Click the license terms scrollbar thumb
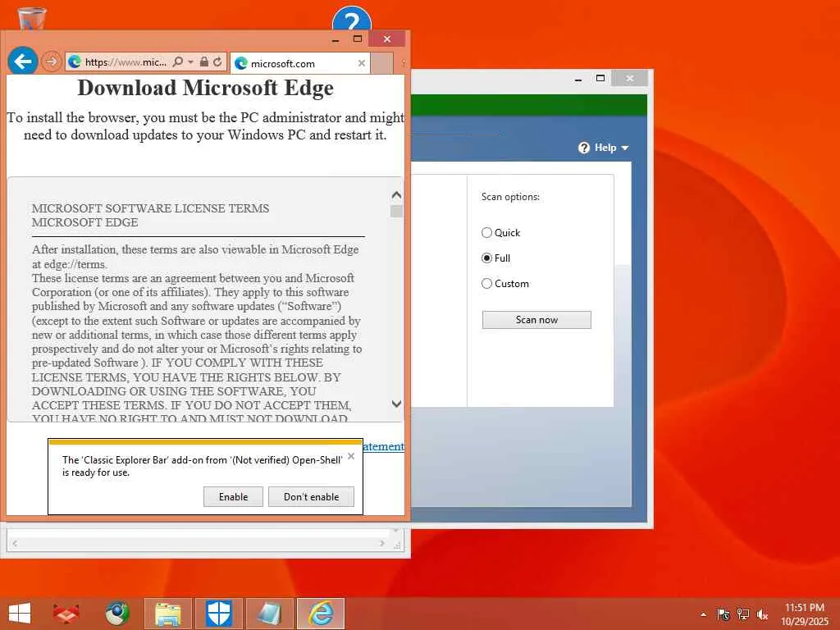Screen dimensions: 840x630 coord(396,211)
